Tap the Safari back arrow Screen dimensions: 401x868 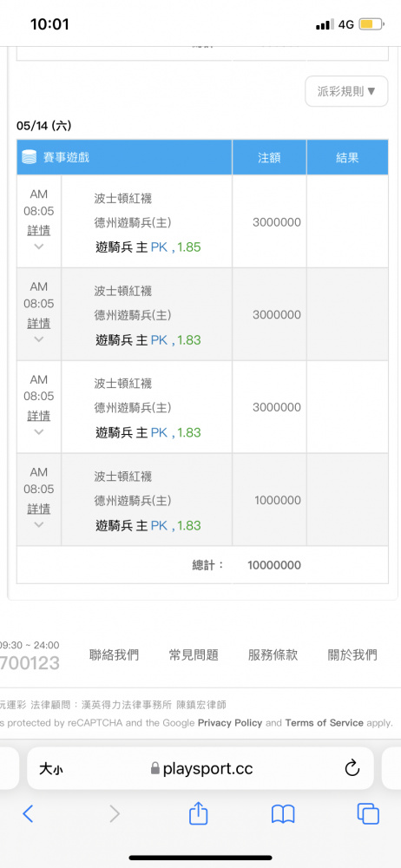[29, 813]
